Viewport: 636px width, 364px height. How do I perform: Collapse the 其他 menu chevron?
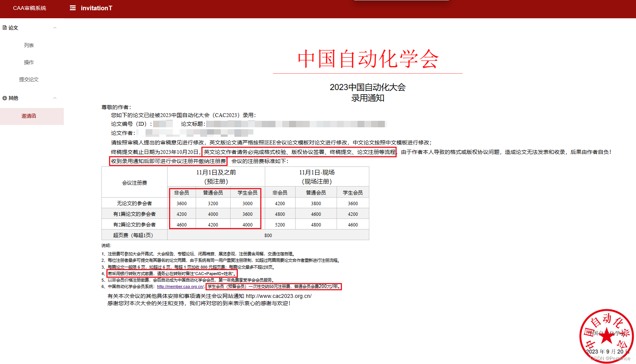tap(55, 98)
